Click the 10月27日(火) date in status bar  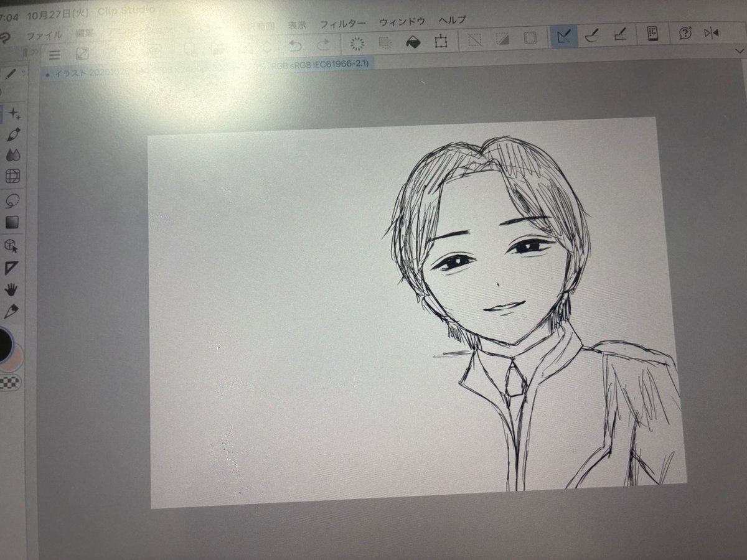click(58, 14)
